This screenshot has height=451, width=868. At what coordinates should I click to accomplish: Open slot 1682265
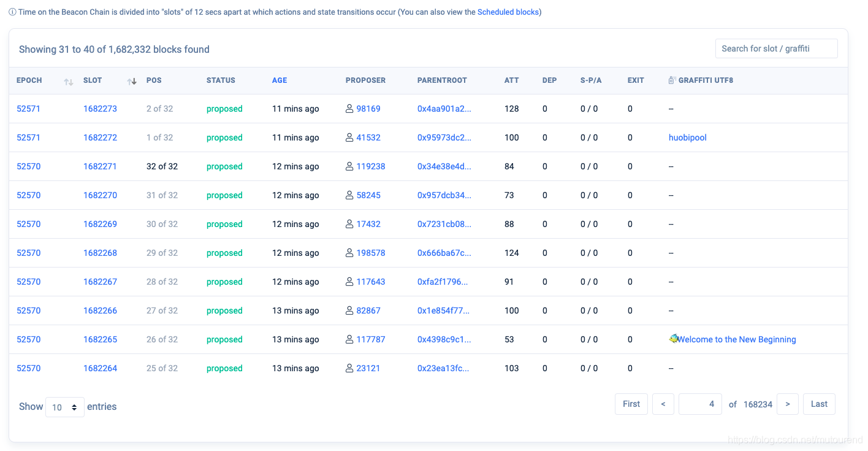pyautogui.click(x=100, y=339)
